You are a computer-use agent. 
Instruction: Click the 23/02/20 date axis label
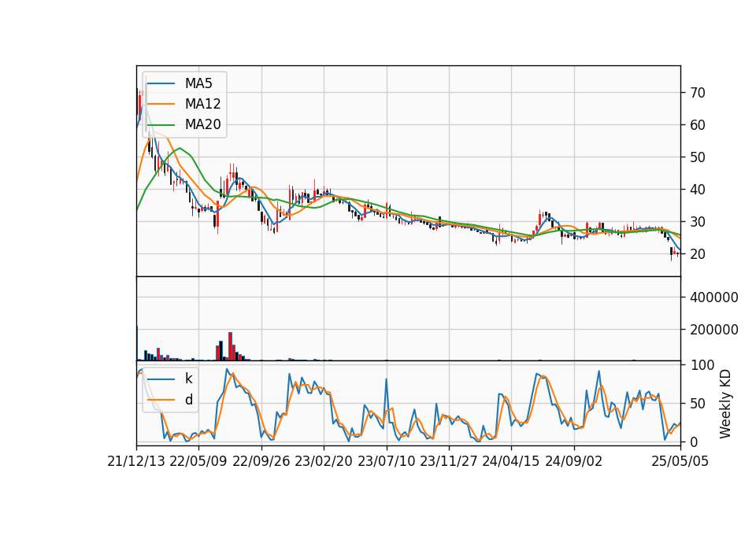324,461
